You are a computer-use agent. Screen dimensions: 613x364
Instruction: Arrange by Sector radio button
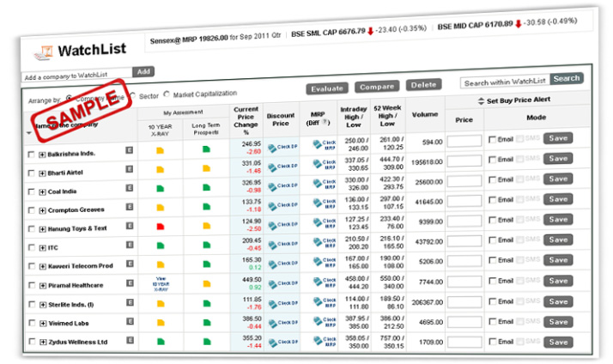point(132,95)
